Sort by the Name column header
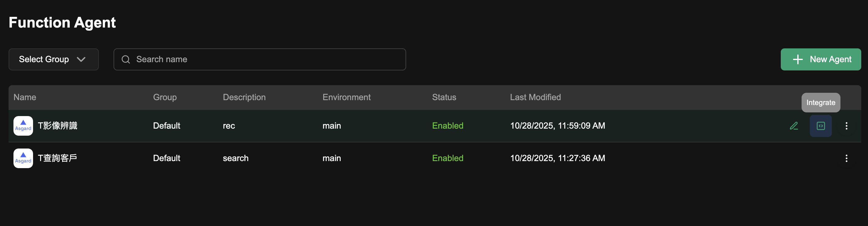 coord(24,97)
